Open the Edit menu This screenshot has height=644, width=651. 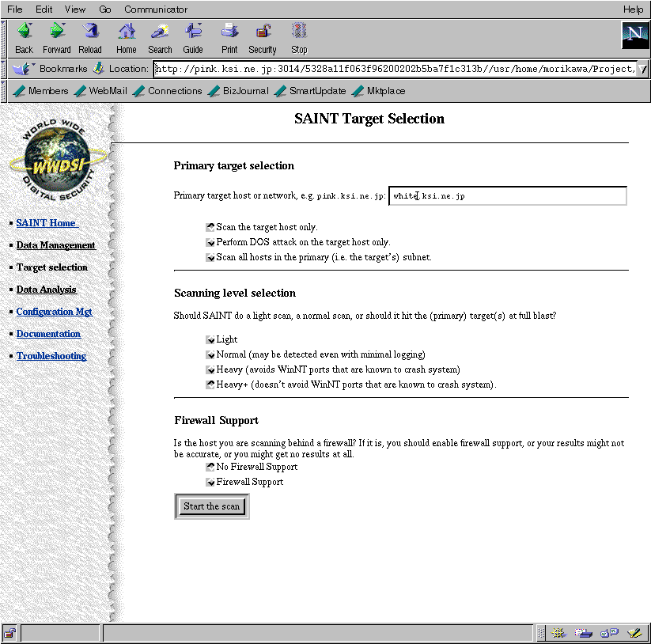pyautogui.click(x=44, y=9)
